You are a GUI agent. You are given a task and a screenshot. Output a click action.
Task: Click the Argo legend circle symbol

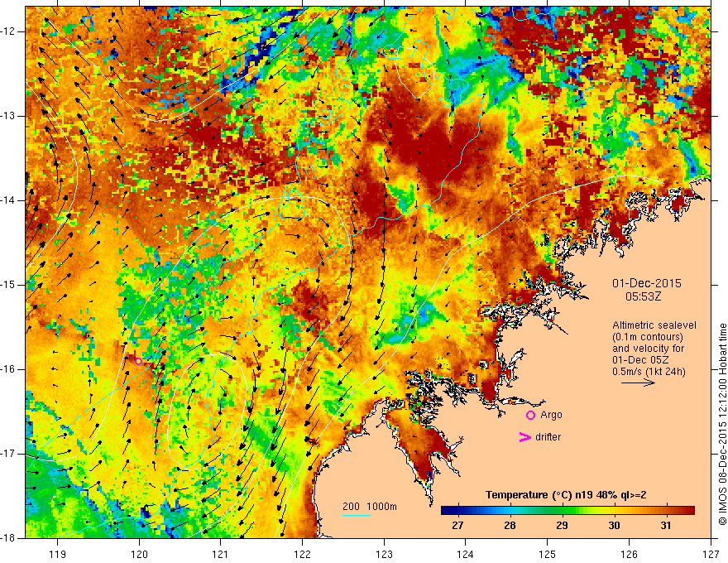[x=530, y=416]
